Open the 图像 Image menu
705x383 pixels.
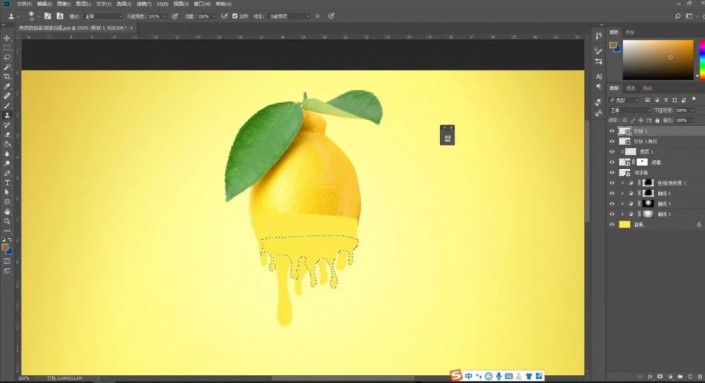point(64,4)
